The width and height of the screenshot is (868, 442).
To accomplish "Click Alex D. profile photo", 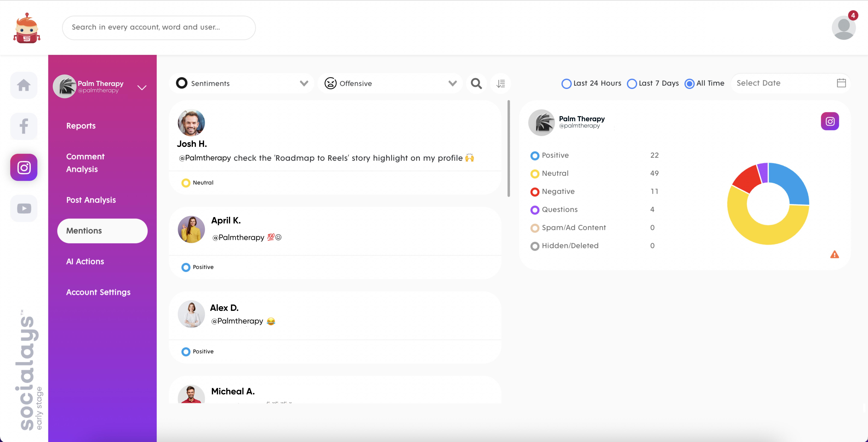I will [191, 314].
